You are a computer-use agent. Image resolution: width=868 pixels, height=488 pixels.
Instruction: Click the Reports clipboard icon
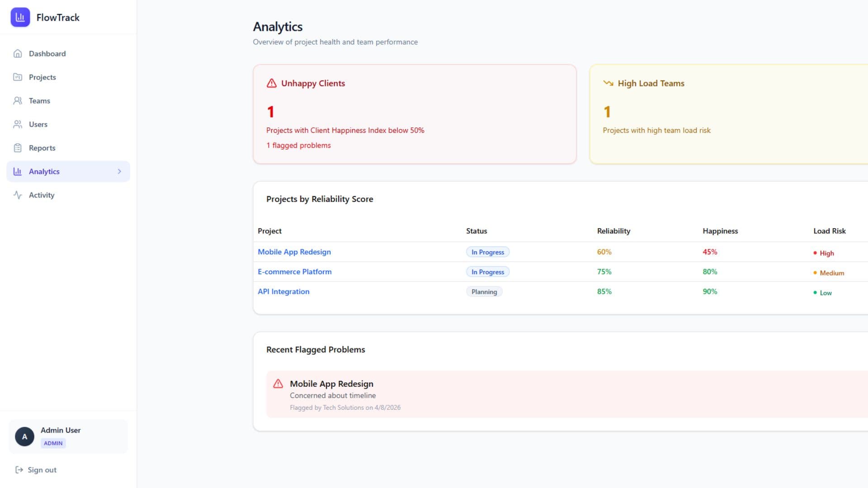coord(18,148)
